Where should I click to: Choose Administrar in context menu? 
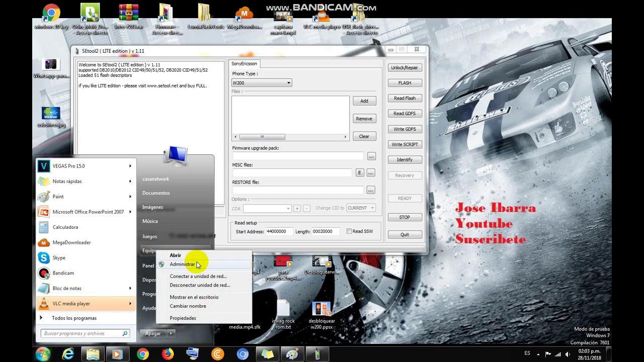click(x=203, y=264)
